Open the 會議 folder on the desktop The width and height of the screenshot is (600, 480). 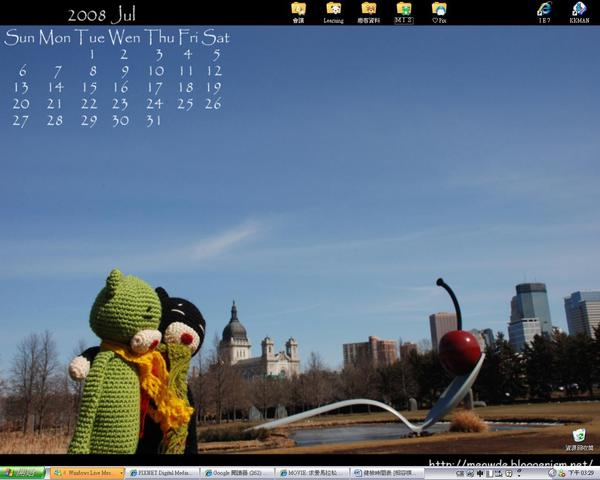tap(298, 13)
